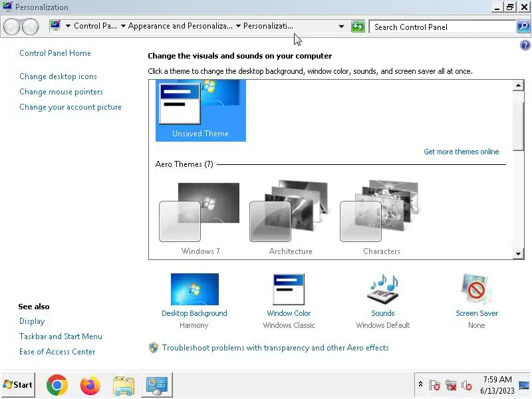Click the muted volume tray icon

tap(467, 385)
